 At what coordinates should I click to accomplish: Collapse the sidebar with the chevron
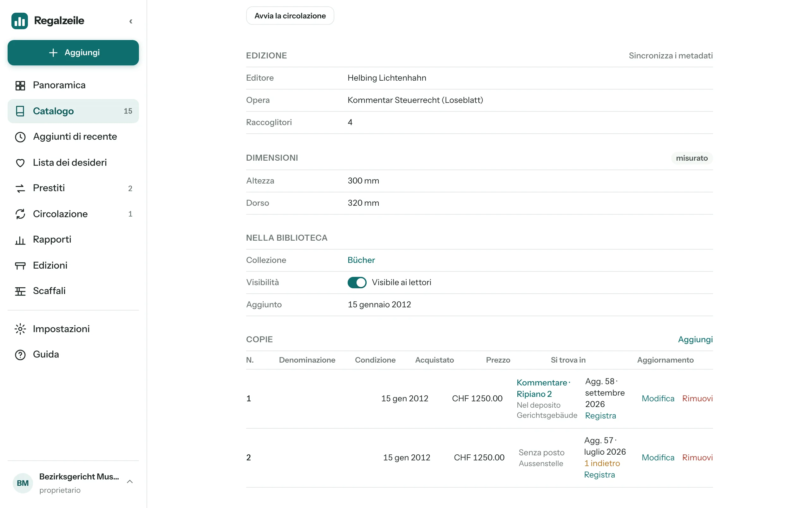pos(131,21)
